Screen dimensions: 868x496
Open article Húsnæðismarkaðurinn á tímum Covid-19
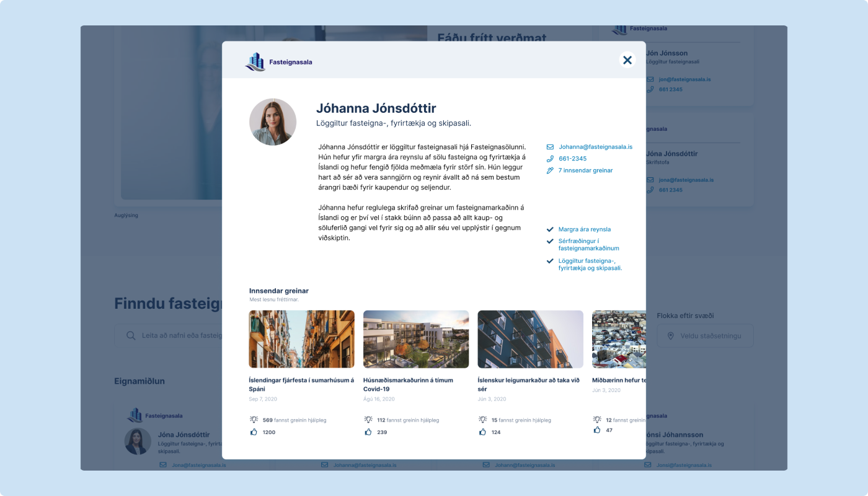[408, 384]
